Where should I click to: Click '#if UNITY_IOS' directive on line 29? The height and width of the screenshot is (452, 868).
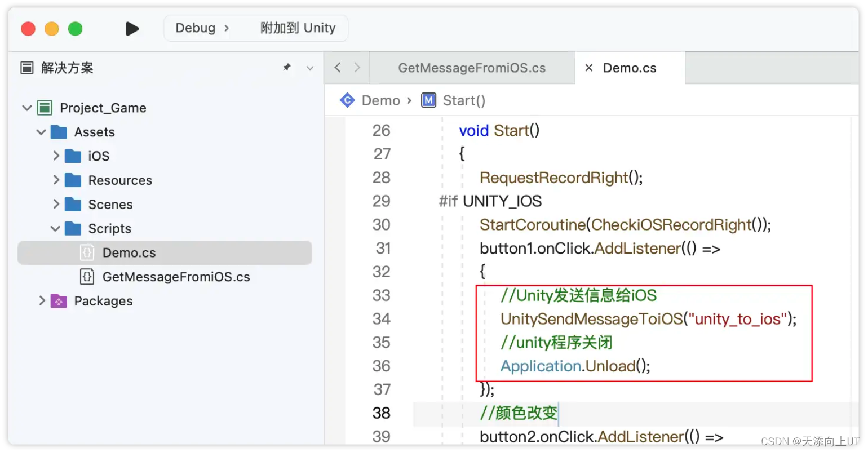490,201
